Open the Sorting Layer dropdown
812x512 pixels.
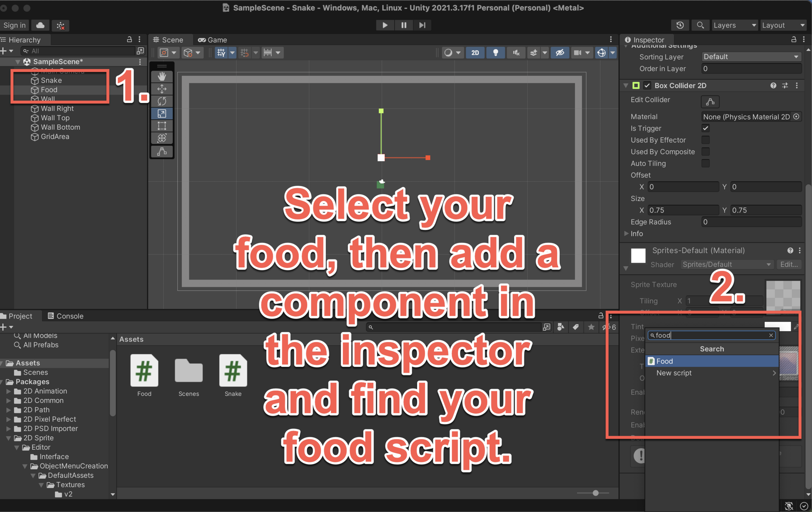pos(751,57)
